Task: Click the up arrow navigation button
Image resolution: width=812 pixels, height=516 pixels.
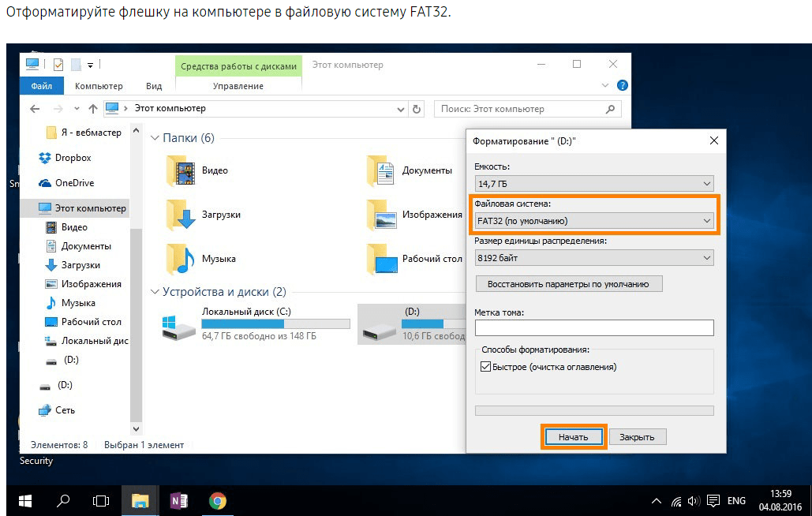Action: pos(93,109)
